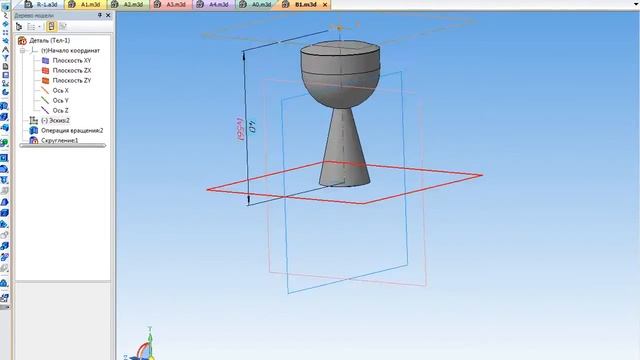Click the green-accented icon in left toolbar
Image resolution: width=640 pixels, height=360 pixels.
pyautogui.click(x=4, y=143)
